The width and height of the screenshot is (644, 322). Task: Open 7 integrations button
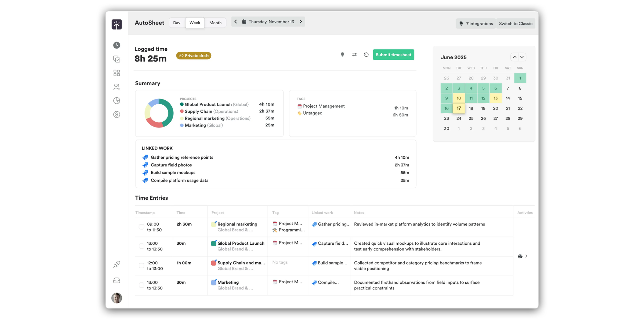point(476,24)
